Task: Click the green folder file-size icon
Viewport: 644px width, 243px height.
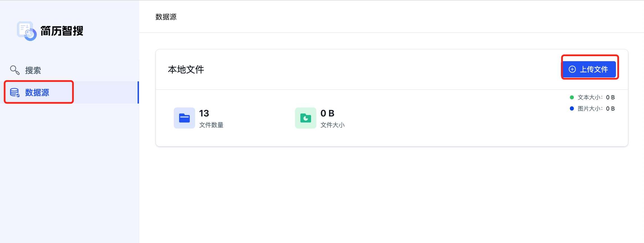Action: click(305, 118)
